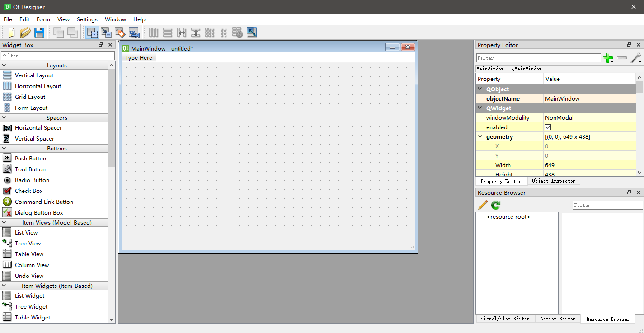The image size is (644, 333).
Task: Close the Property Editor panel
Action: [x=639, y=45]
